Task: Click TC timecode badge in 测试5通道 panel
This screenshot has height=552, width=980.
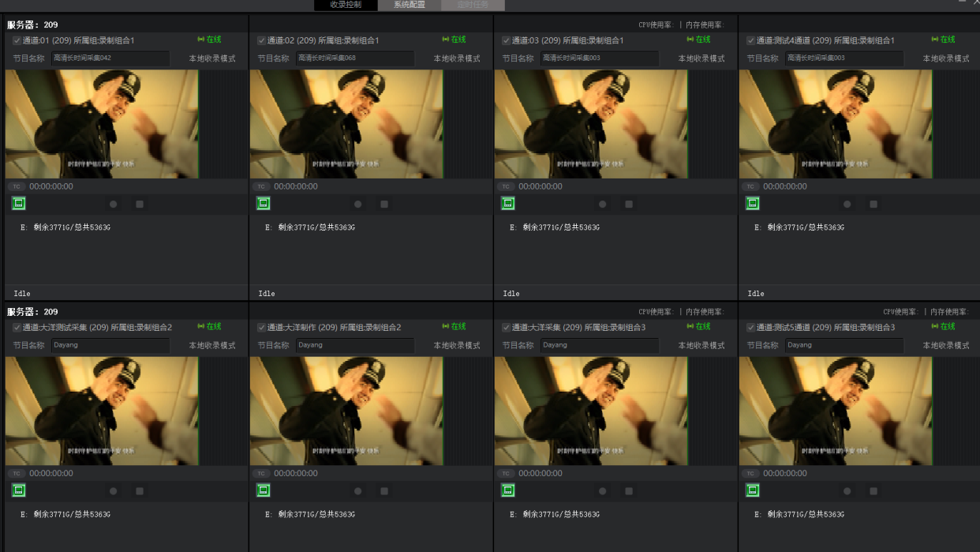Action: (x=750, y=474)
